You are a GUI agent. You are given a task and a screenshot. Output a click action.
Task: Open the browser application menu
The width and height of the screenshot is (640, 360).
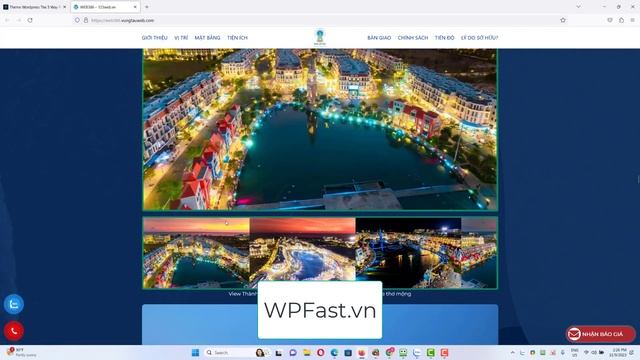click(633, 20)
